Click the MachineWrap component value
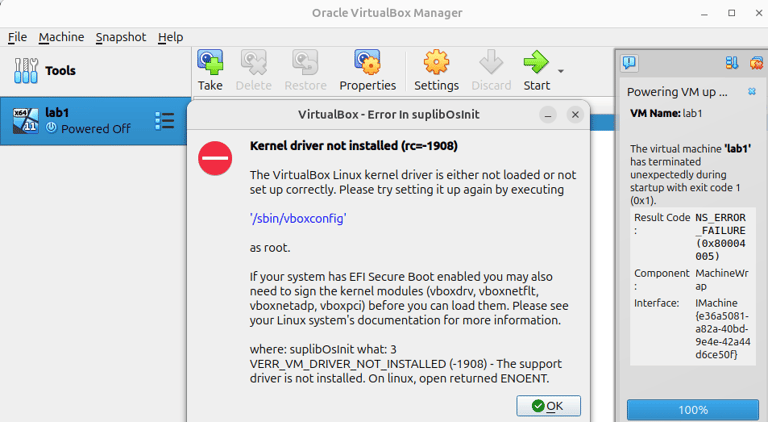This screenshot has width=768, height=422. point(721,280)
